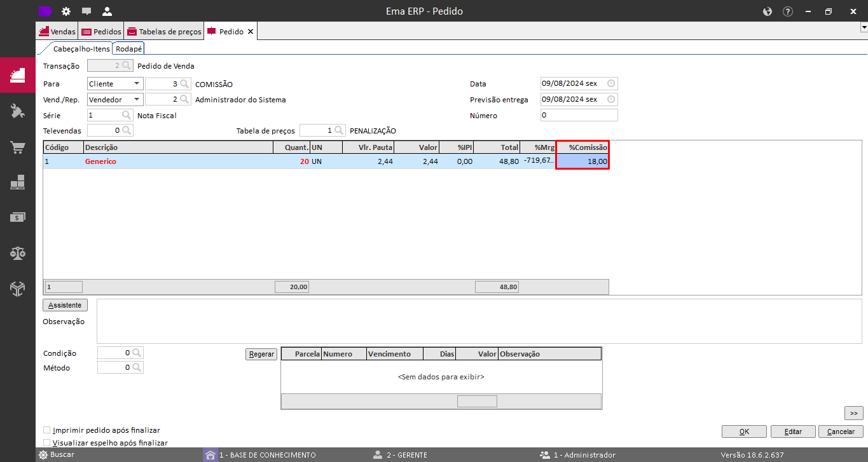Click the Método search magnifier
Screen dimensions: 868x462
click(x=137, y=367)
